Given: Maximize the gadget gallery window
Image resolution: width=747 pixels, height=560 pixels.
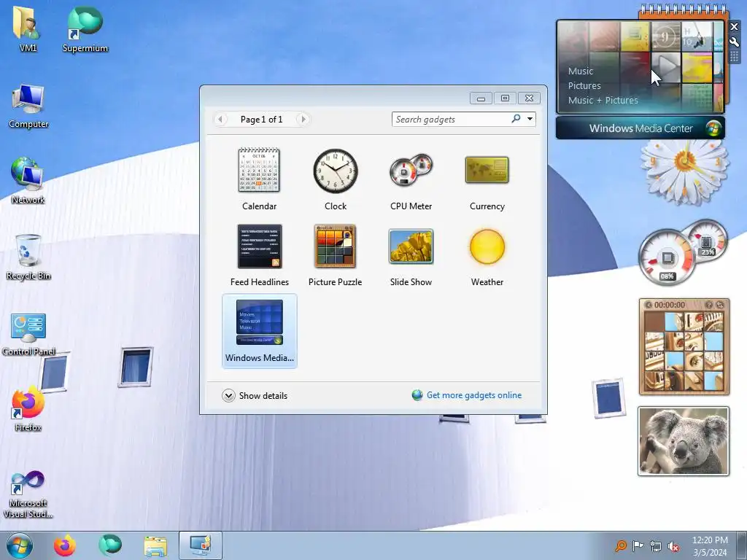Looking at the screenshot, I should pos(505,98).
